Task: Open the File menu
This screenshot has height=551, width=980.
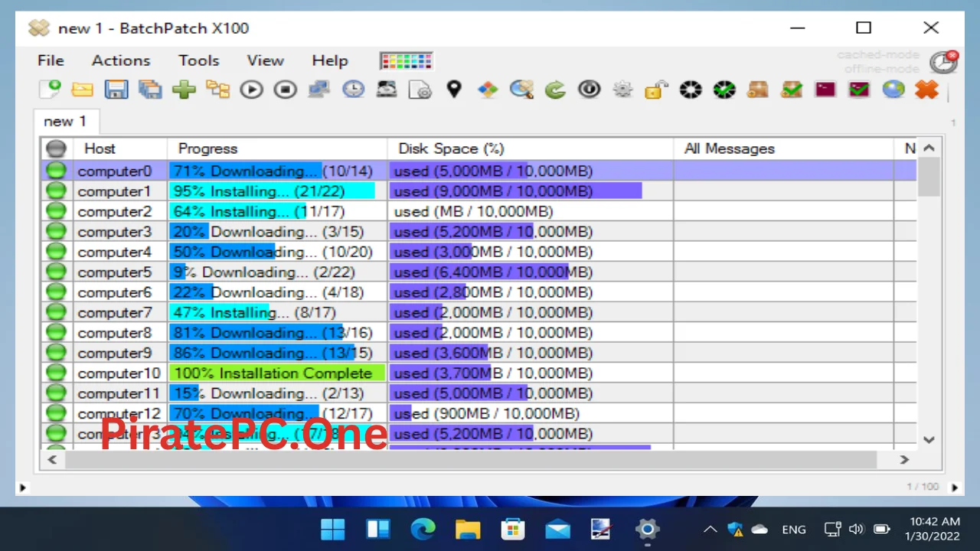Action: (51, 60)
